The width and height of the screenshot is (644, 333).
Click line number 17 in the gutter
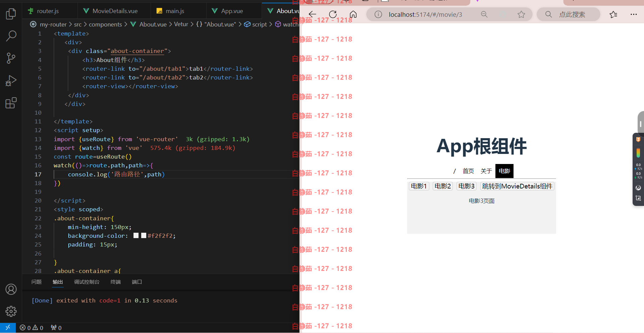(38, 174)
